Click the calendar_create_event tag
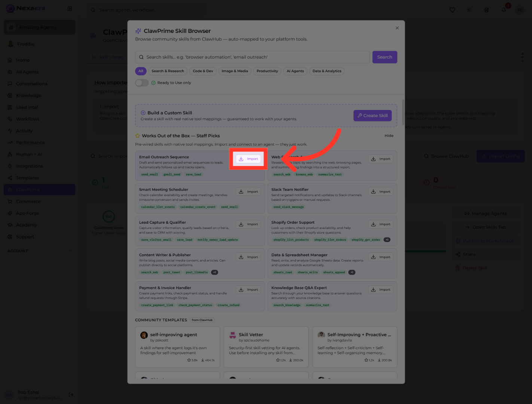The width and height of the screenshot is (532, 404). [x=198, y=207]
